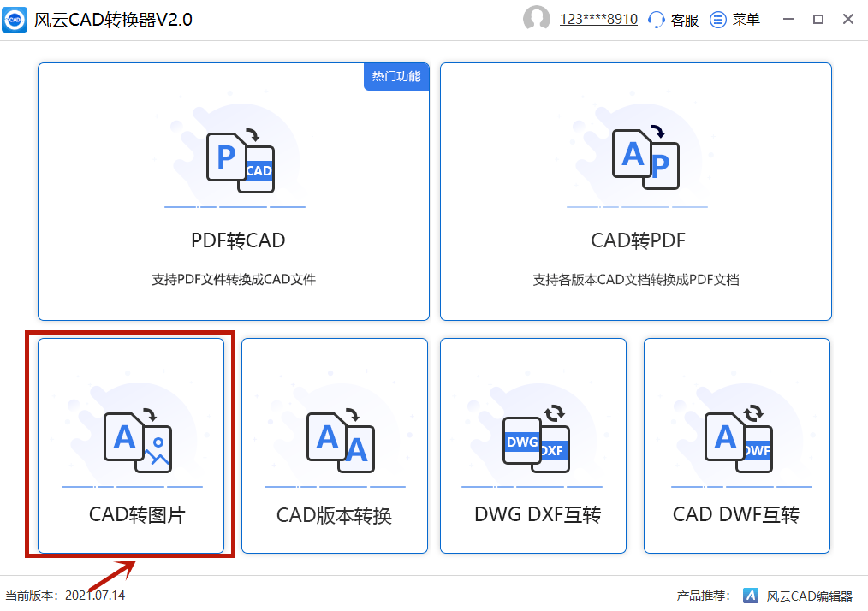The height and width of the screenshot is (611, 868).
Task: Click the 热门功能 badge on PDF转CAD
Action: pos(395,76)
